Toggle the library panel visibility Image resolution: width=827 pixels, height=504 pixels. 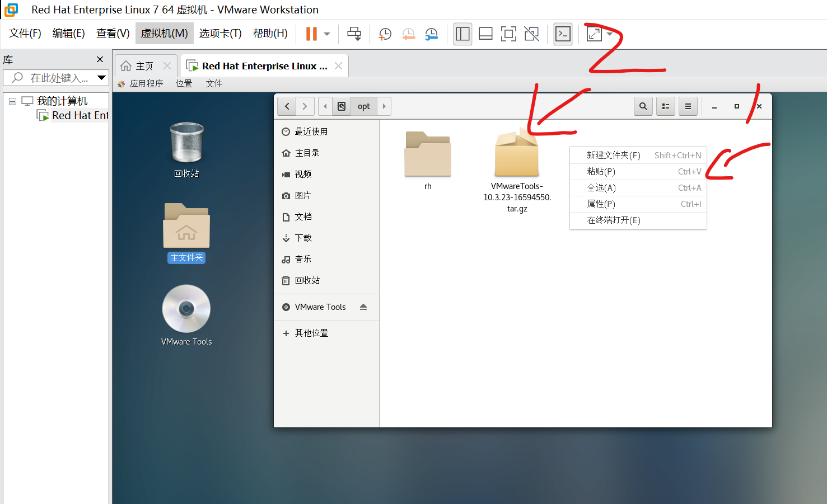tap(462, 34)
